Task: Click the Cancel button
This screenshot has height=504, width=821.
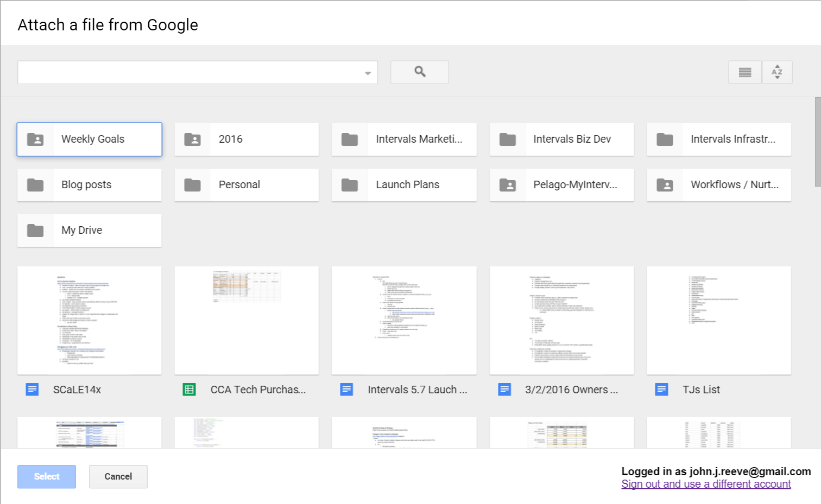Action: tap(118, 476)
